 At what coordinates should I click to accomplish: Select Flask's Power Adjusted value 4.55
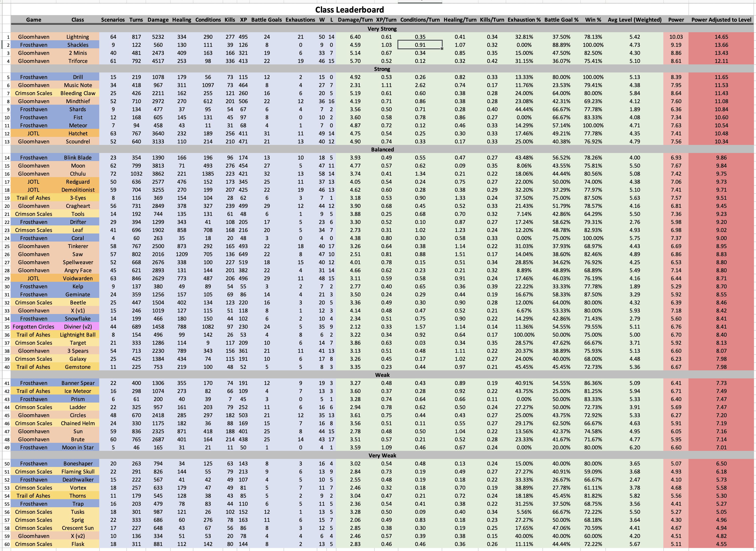pyautogui.click(x=721, y=544)
